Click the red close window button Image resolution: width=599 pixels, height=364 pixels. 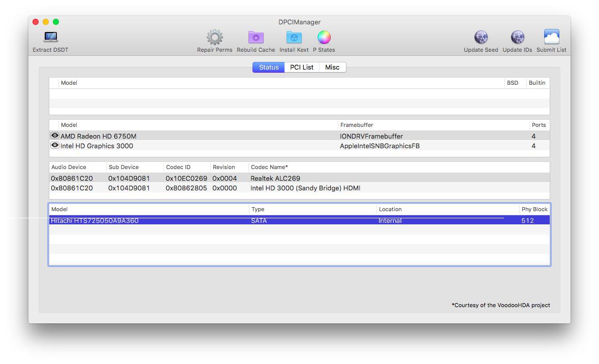coord(36,22)
